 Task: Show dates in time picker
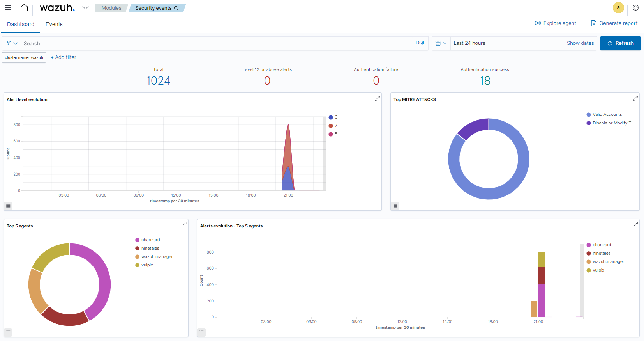pos(580,43)
